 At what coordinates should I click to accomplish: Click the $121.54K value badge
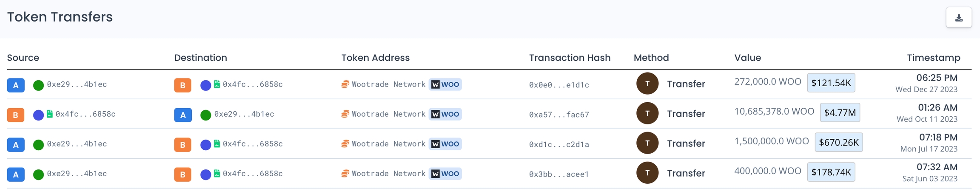(831, 83)
